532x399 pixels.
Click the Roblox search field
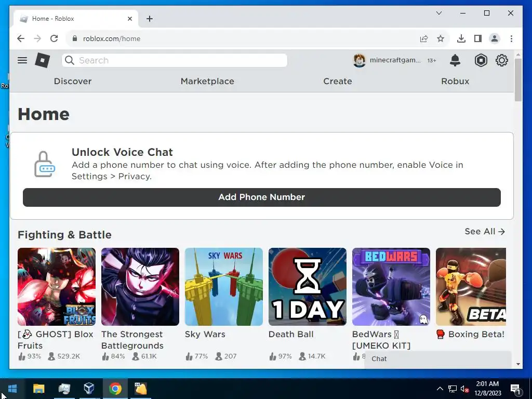point(175,60)
